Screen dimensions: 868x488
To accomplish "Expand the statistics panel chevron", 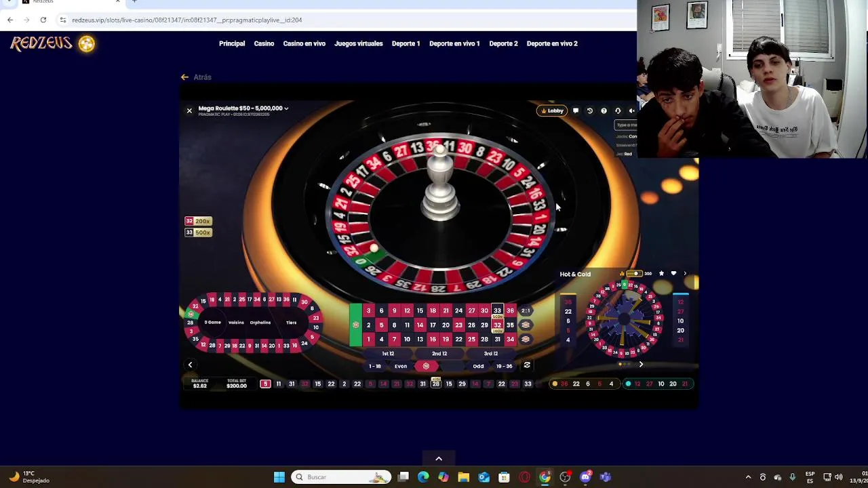I will pos(685,274).
